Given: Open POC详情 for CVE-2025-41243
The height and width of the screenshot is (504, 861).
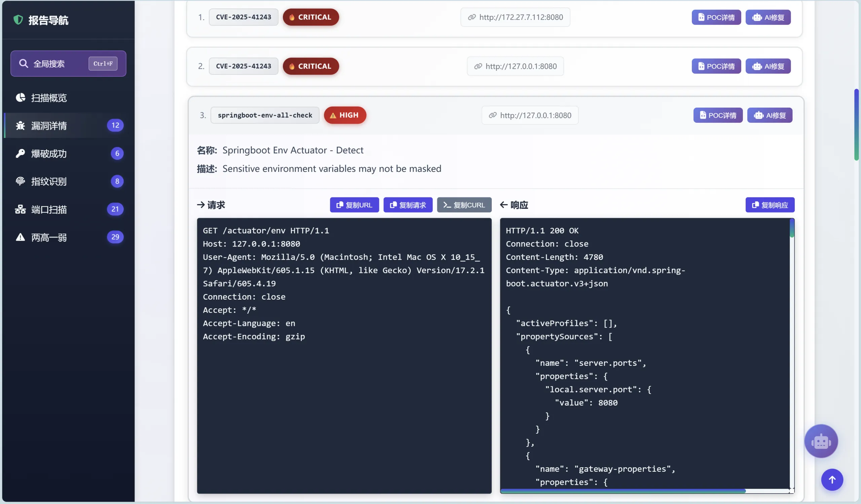Looking at the screenshot, I should pos(716,17).
